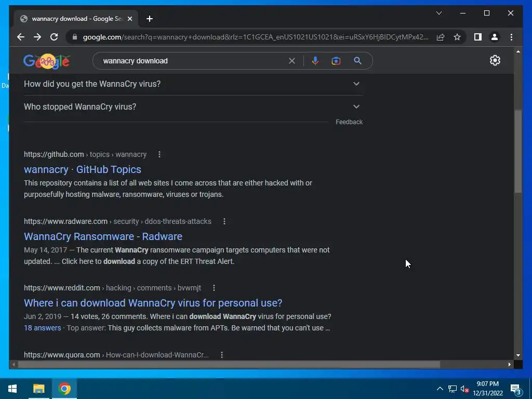This screenshot has height=399, width=532.
Task: Click horizontal scrollbar right arrow
Action: point(509,364)
